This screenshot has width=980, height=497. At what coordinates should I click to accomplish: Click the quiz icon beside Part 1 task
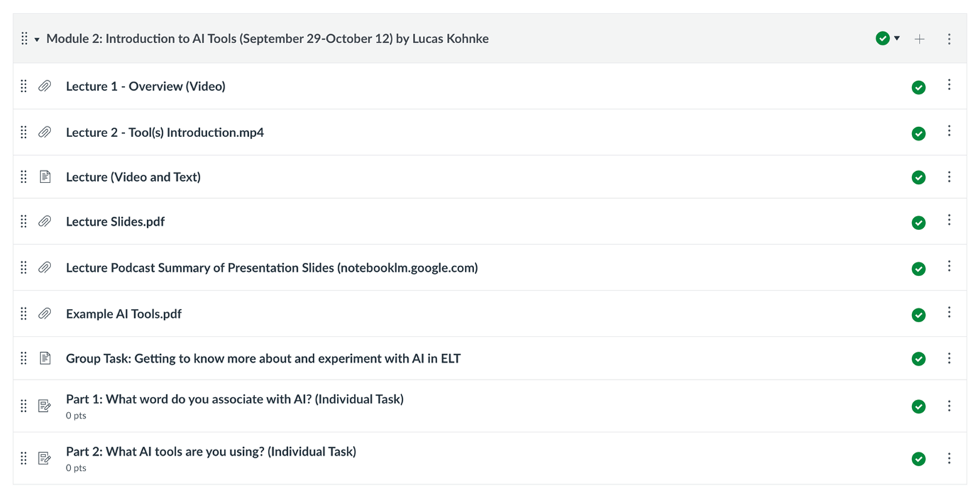click(45, 405)
